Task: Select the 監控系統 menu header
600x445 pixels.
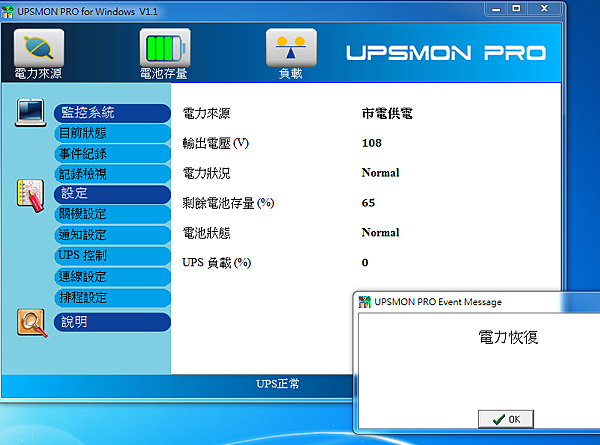Action: tap(112, 113)
